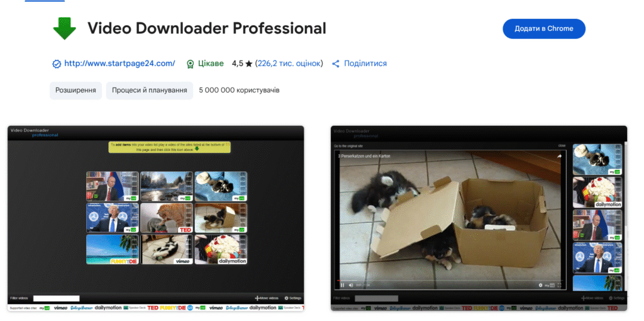Click the plus More videos icon in left screenshot
Screen dimensions: 644x321
click(257, 298)
